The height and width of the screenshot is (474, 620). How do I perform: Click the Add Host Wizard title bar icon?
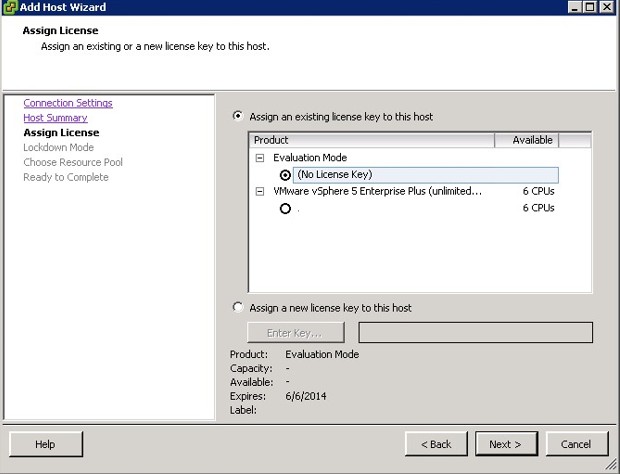pyautogui.click(x=10, y=7)
